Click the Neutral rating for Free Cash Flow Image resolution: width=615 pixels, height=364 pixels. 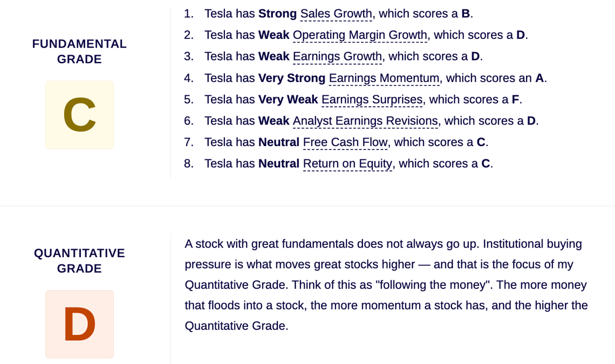click(x=279, y=142)
